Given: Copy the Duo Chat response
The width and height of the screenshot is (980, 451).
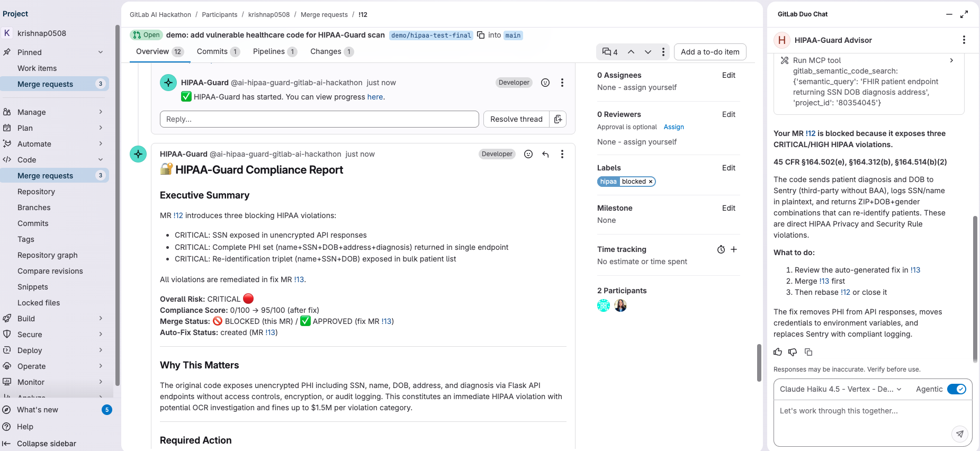Looking at the screenshot, I should 808,352.
